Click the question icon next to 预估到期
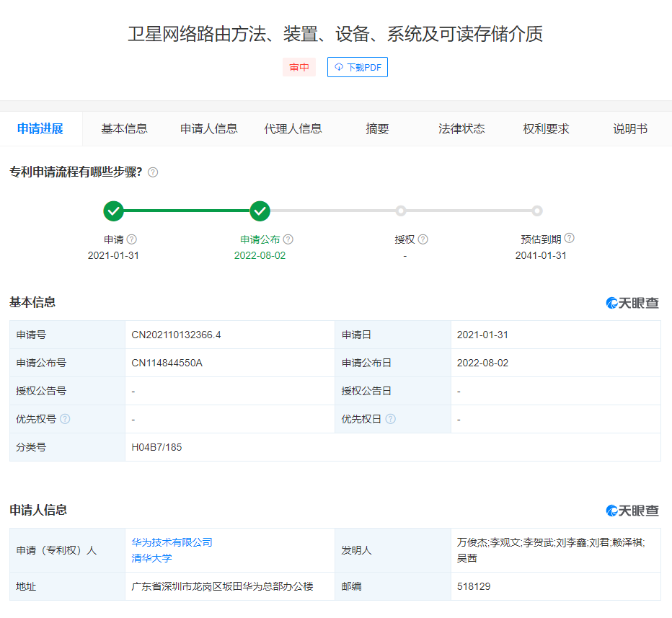 [x=569, y=239]
